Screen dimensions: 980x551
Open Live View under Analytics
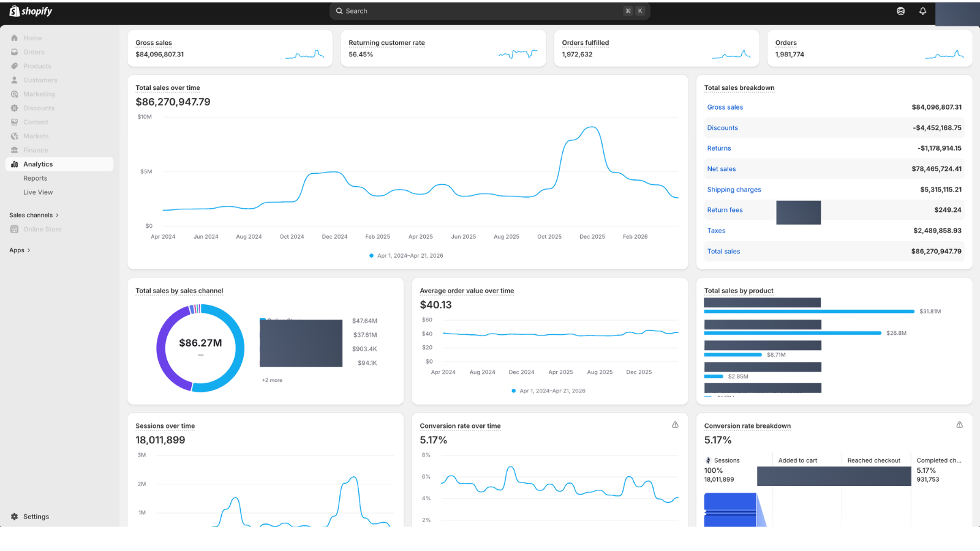[38, 192]
